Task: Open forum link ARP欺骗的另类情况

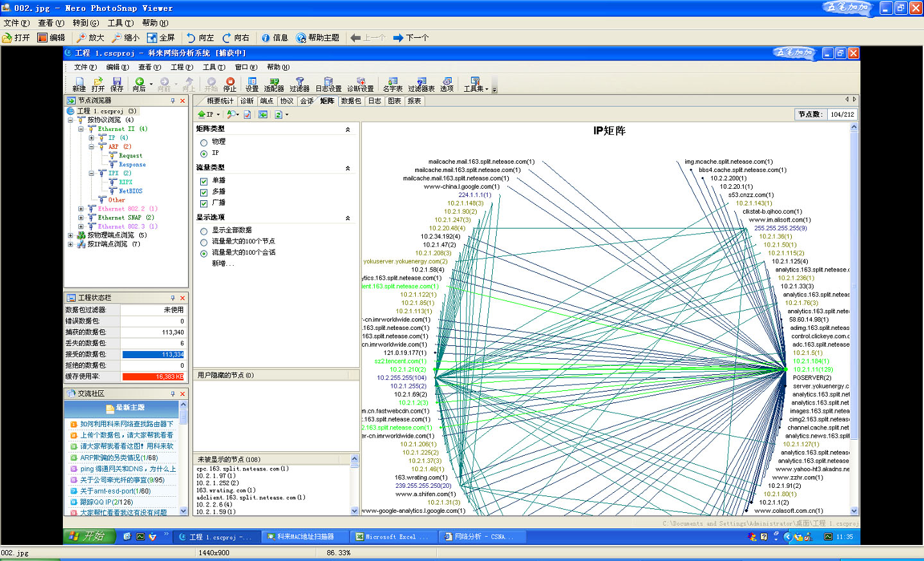Action: click(119, 458)
